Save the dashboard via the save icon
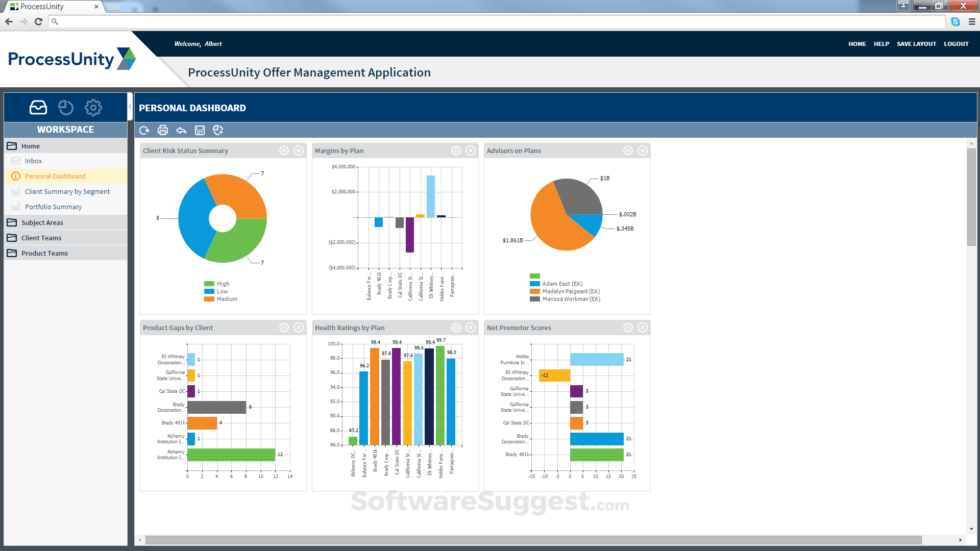This screenshot has width=980, height=551. (200, 130)
